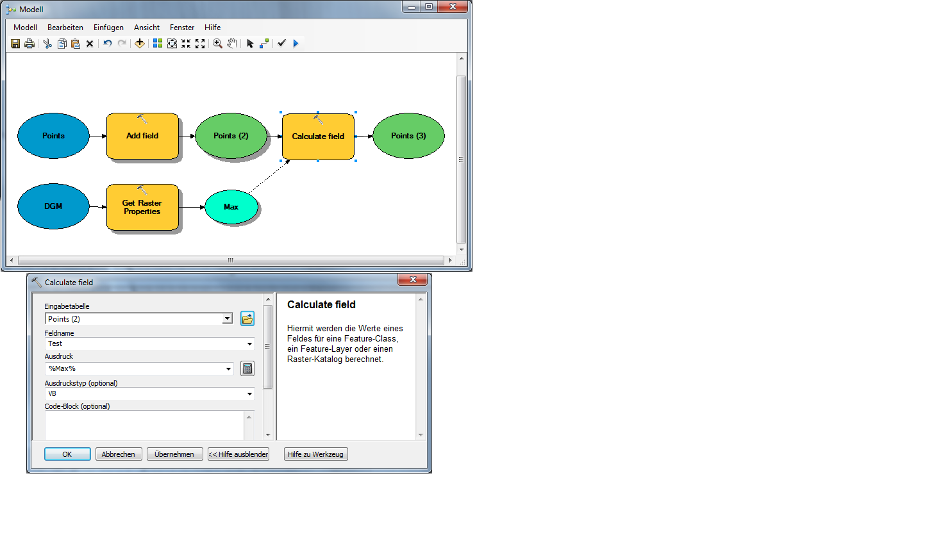Select the blue Points input ellipse
This screenshot has height=560, width=927.
tap(53, 136)
